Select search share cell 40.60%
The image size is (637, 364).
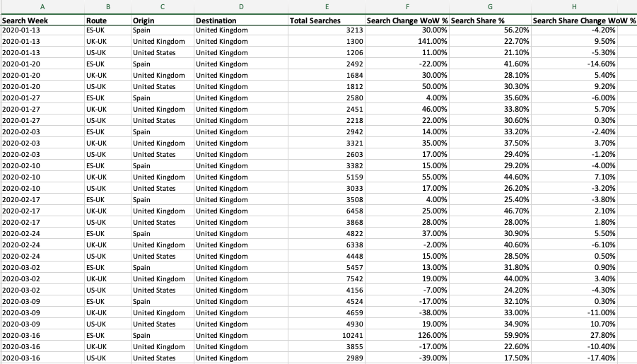click(490, 245)
